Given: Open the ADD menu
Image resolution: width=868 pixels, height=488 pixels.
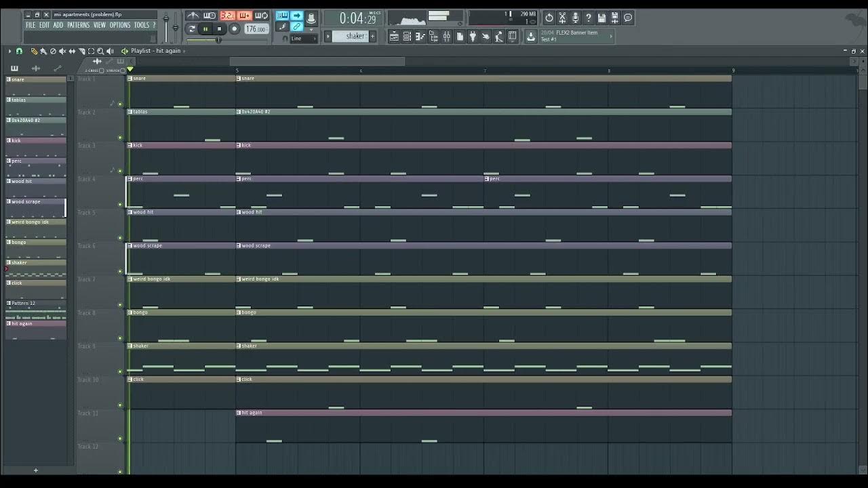Looking at the screenshot, I should click(x=58, y=25).
